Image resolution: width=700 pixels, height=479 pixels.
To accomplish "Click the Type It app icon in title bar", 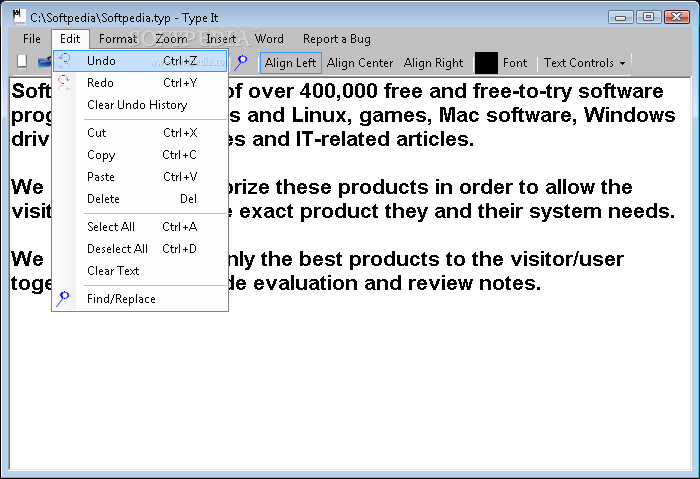I will coord(19,17).
